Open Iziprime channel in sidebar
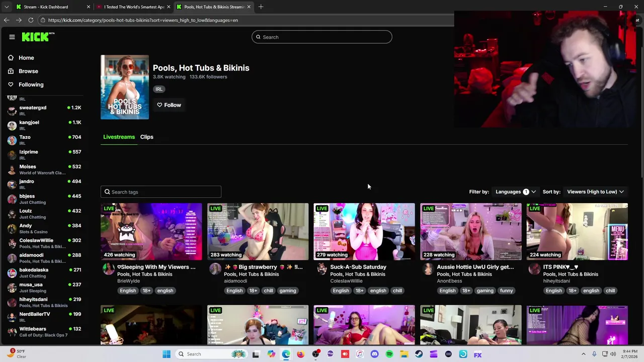This screenshot has height=362, width=644. tap(44, 154)
